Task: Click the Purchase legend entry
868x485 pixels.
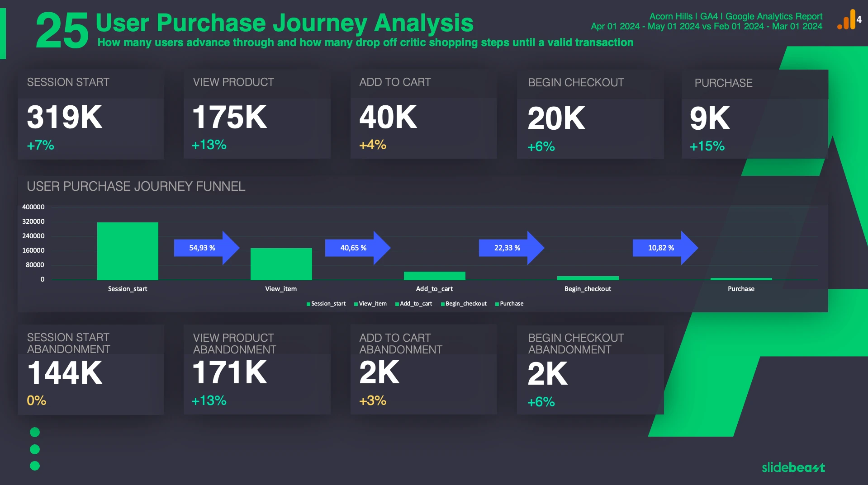Action: click(509, 304)
